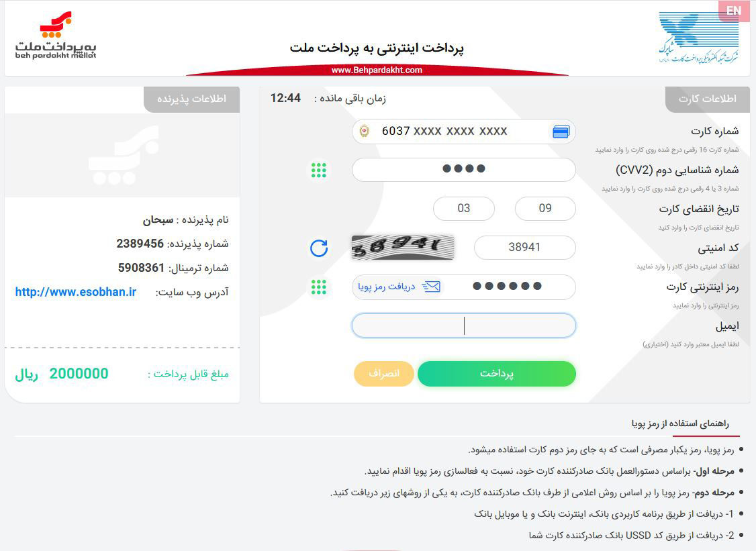
Task: Click the expiry year field showing 03
Action: (464, 208)
